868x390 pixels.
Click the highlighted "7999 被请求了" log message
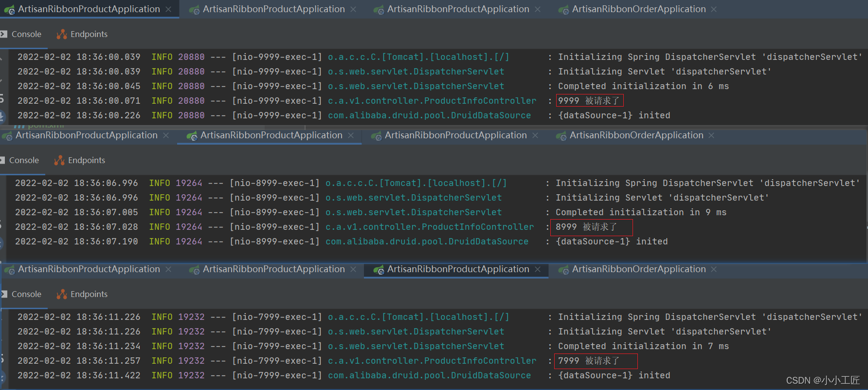click(x=589, y=361)
